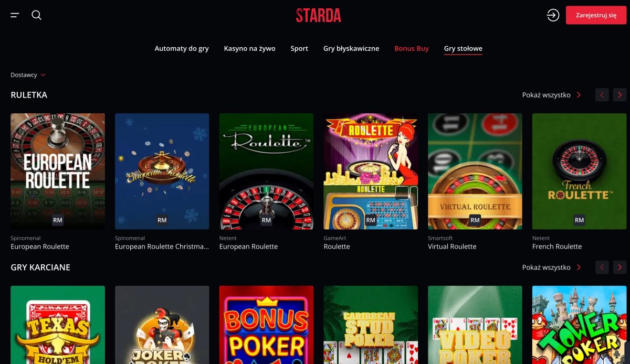Click the STARDA logo
630x364 pixels.
(x=318, y=15)
